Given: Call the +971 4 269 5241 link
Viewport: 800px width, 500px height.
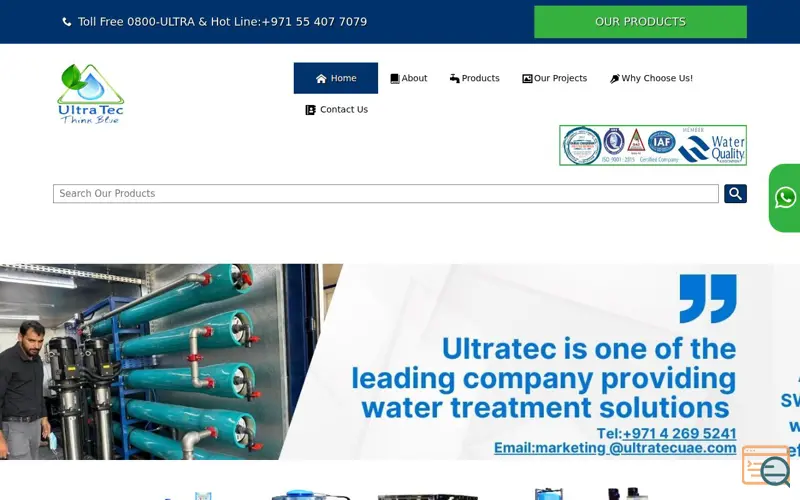Looking at the screenshot, I should pyautogui.click(x=679, y=433).
